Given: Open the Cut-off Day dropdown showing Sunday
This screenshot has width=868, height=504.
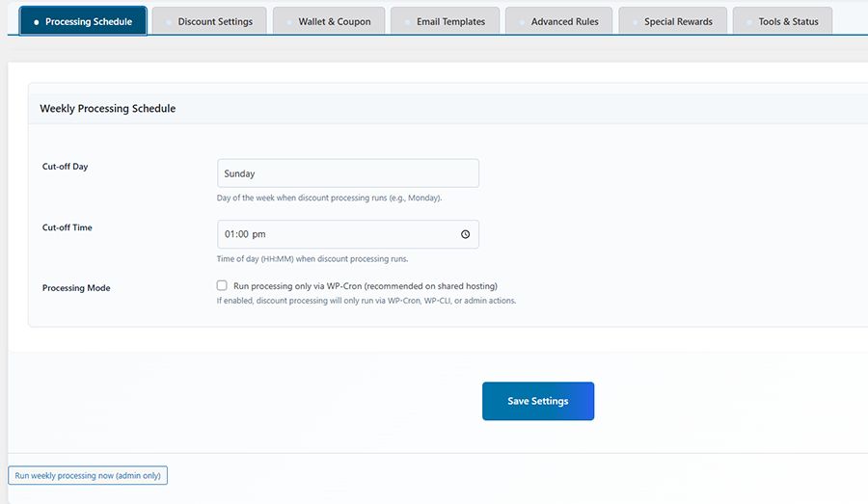Looking at the screenshot, I should 348,173.
